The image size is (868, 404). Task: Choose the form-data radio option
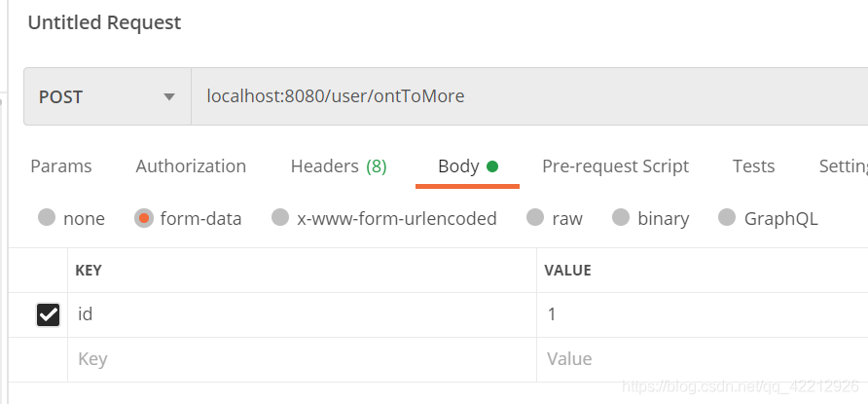[144, 218]
